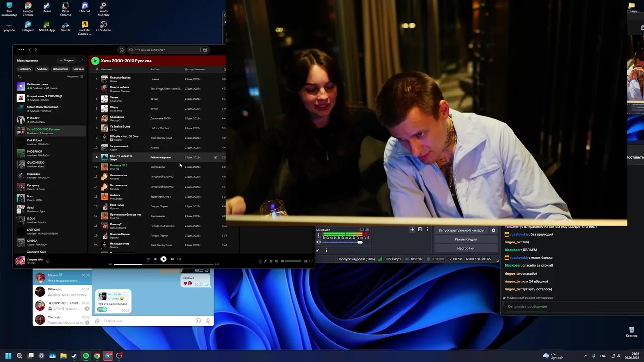The width and height of the screenshot is (644, 362).
Task: Open Viktoryia chat in Telegram
Action: [62, 319]
